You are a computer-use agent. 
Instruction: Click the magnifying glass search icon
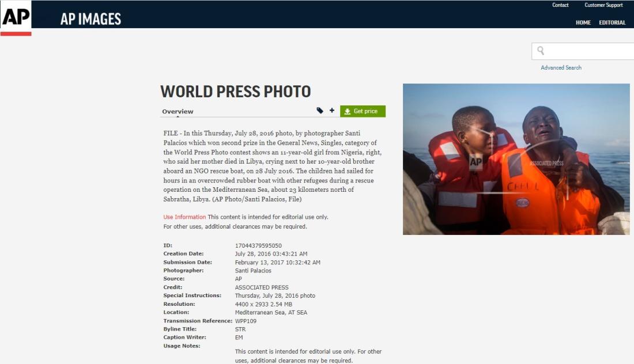click(541, 51)
